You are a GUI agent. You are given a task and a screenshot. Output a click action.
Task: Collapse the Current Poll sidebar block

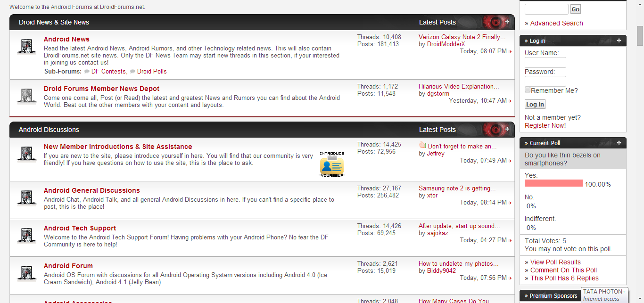tap(619, 143)
